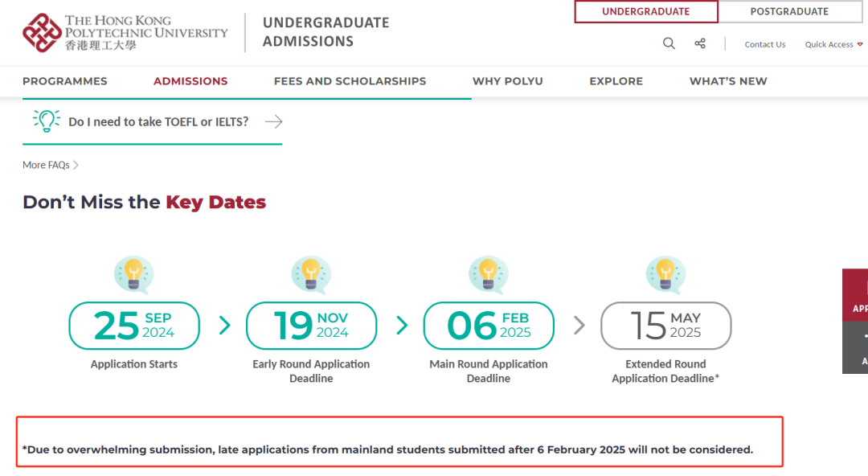The height and width of the screenshot is (476, 868).
Task: Open the Quick Access dropdown
Action: click(833, 44)
